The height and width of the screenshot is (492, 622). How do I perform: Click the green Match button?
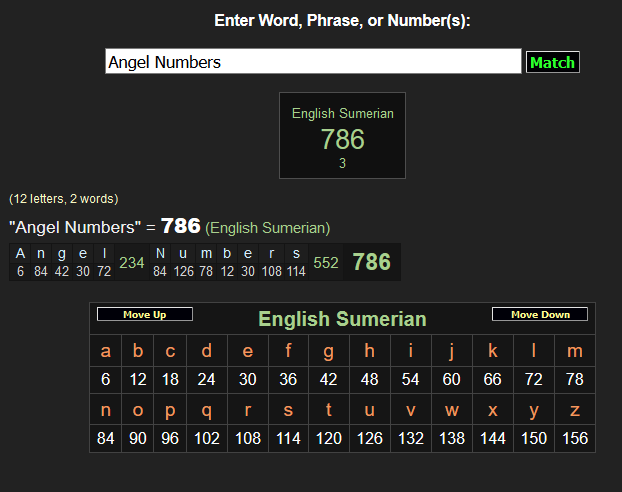coord(552,62)
